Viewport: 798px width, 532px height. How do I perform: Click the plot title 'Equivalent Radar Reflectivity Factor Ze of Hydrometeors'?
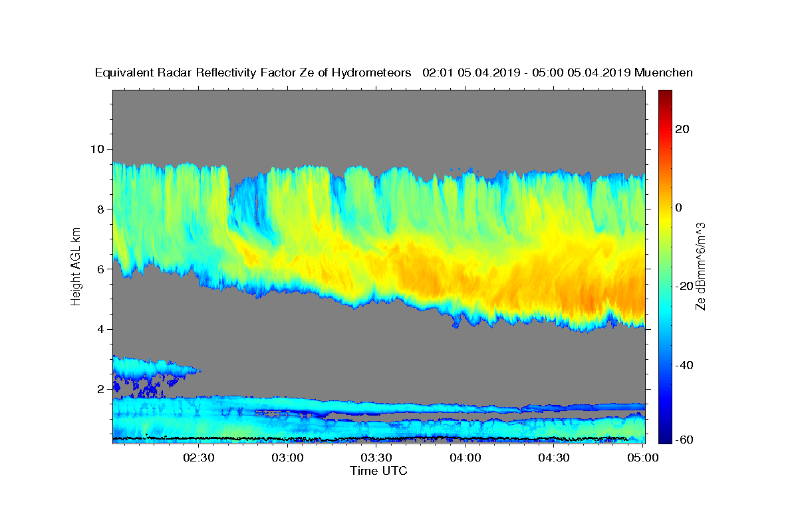253,73
